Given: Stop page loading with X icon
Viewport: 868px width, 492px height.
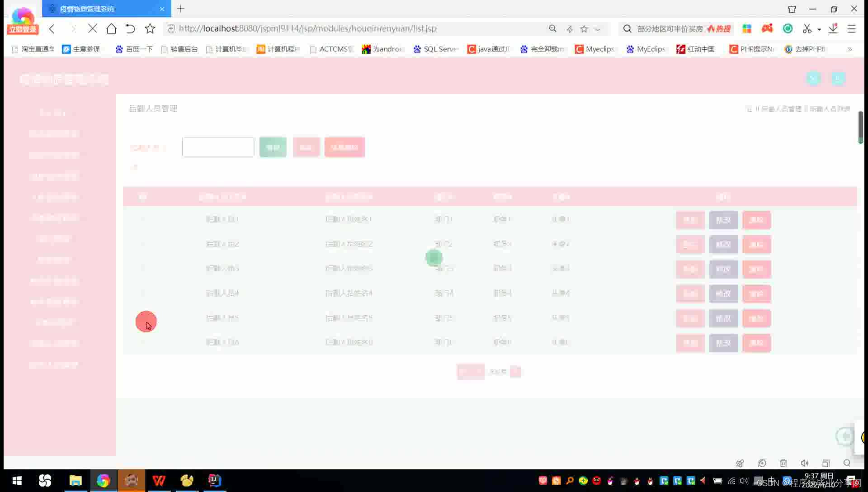Looking at the screenshot, I should pyautogui.click(x=93, y=28).
